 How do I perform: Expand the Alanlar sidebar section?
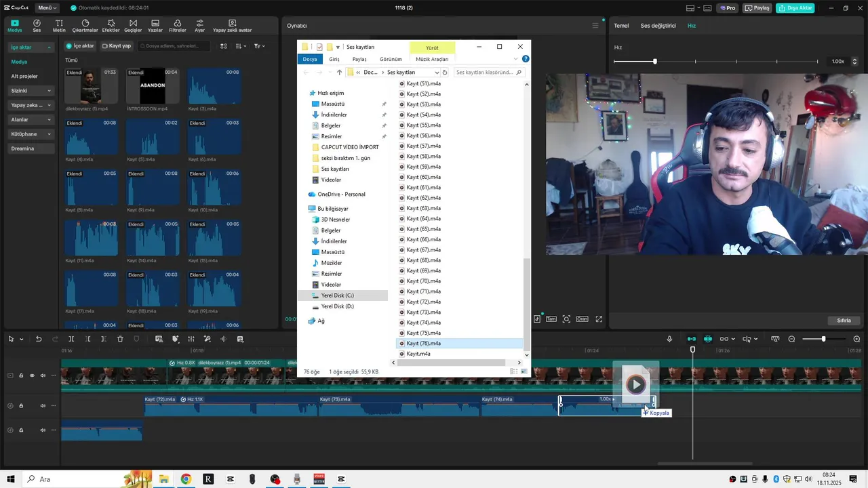[x=31, y=119]
